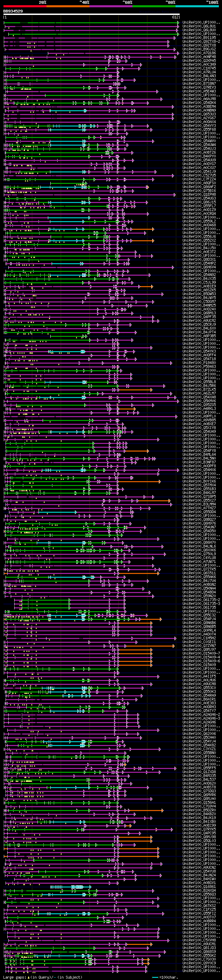Click hit label UniRef100_C7FZZ4
The width and height of the screenshot is (222, 980).
(199, 179)
